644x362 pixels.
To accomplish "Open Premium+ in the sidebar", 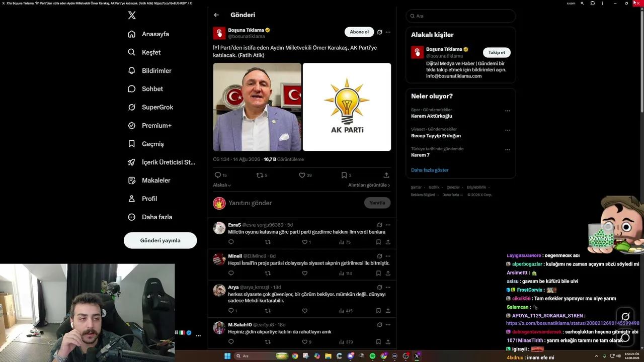I will click(x=149, y=126).
